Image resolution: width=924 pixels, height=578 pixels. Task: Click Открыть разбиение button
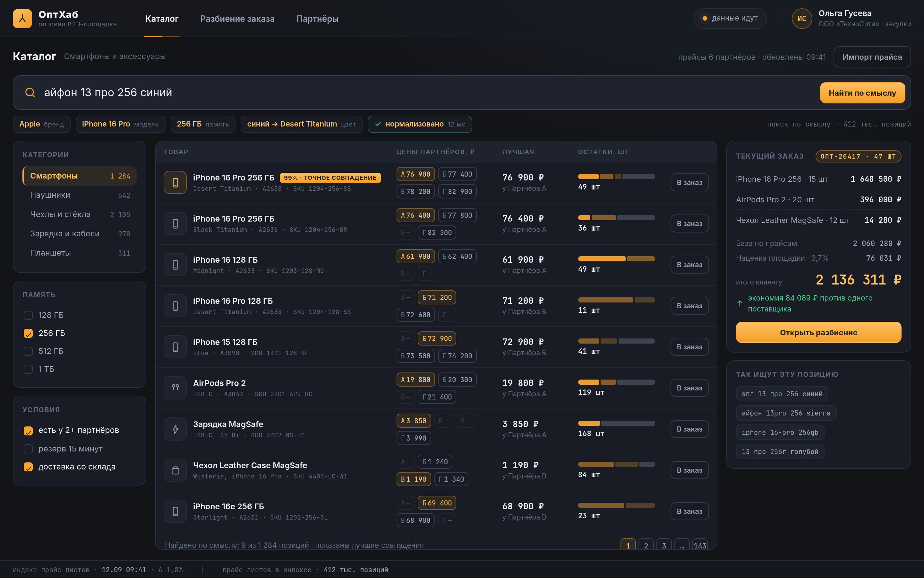coord(819,333)
